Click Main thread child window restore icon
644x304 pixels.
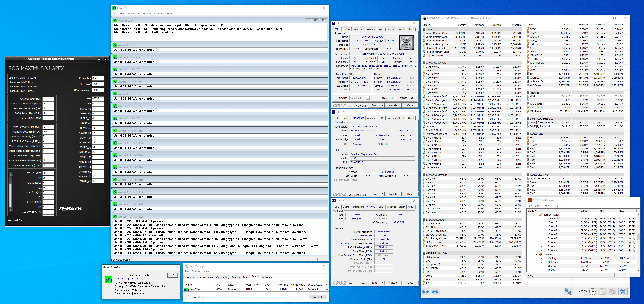[316, 20]
